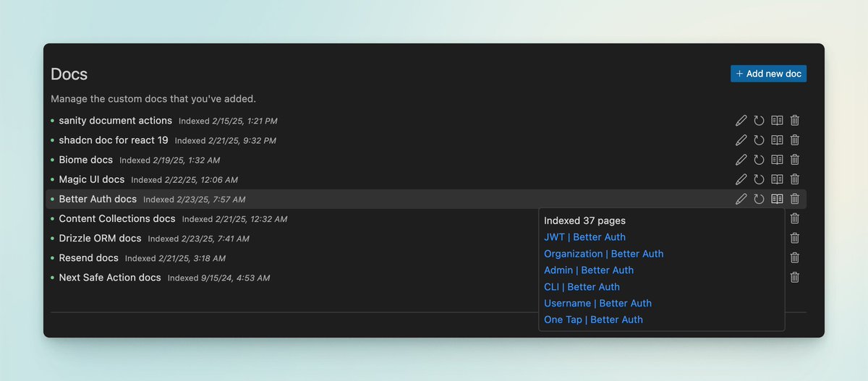
Task: Delete the sanity document actions doc
Action: click(x=795, y=121)
